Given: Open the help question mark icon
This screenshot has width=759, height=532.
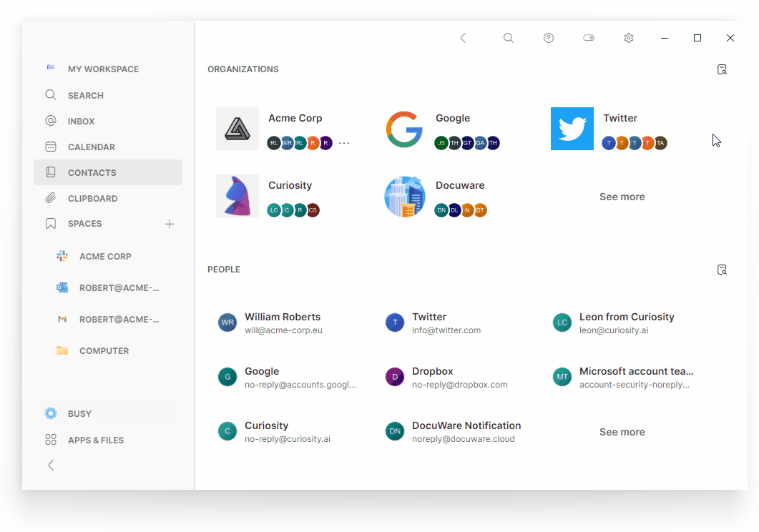Looking at the screenshot, I should point(549,38).
